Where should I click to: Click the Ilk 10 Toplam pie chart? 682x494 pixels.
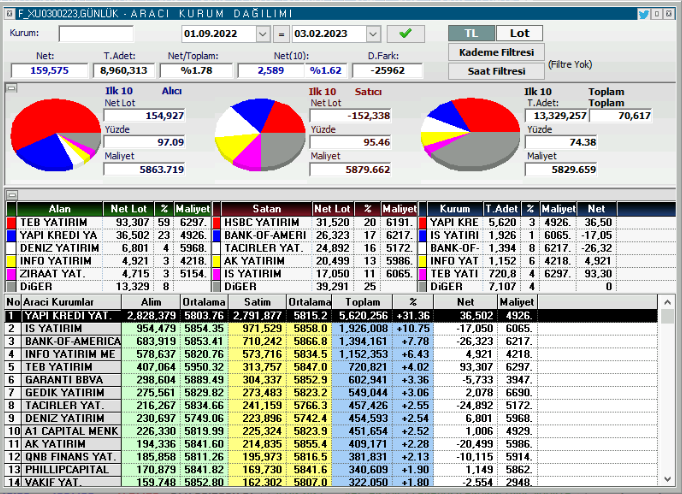[470, 135]
